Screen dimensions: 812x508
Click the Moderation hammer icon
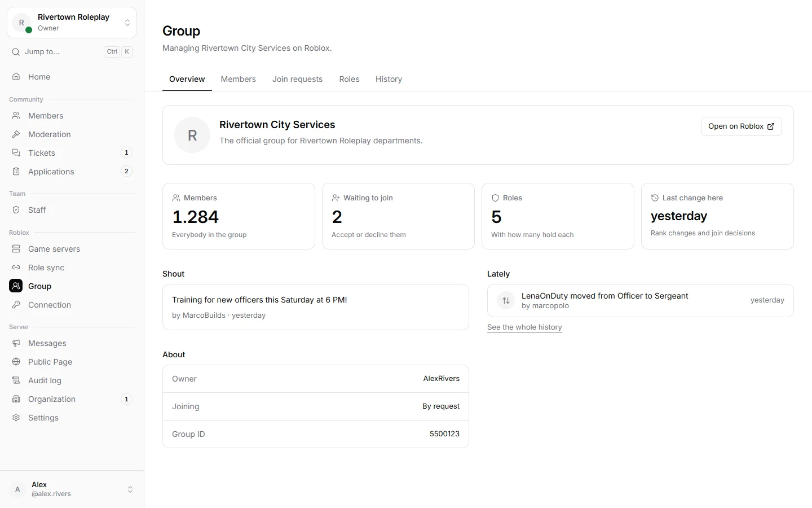coord(16,134)
